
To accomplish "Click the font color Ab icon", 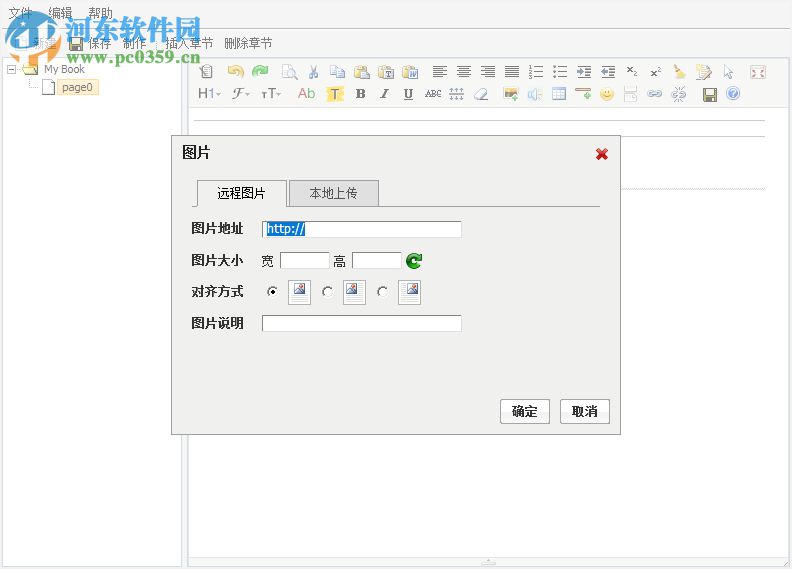I will click(x=306, y=94).
